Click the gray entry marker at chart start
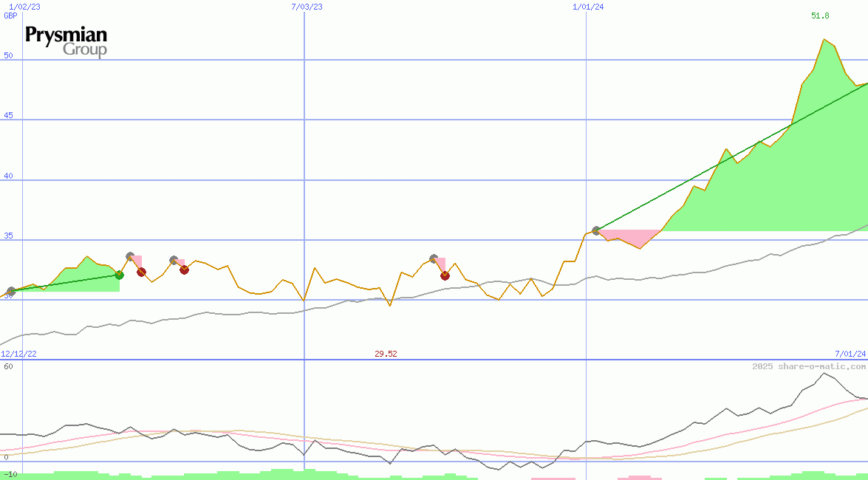 [x=10, y=291]
